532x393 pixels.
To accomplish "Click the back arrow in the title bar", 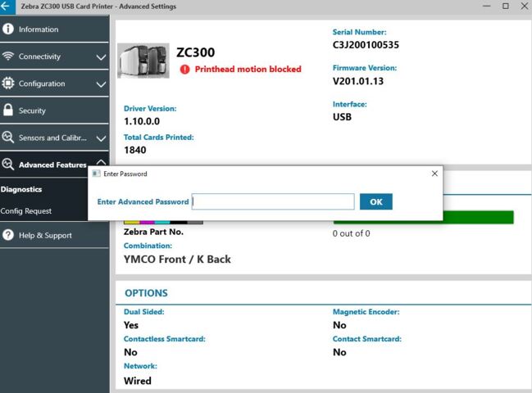I will tap(6, 6).
